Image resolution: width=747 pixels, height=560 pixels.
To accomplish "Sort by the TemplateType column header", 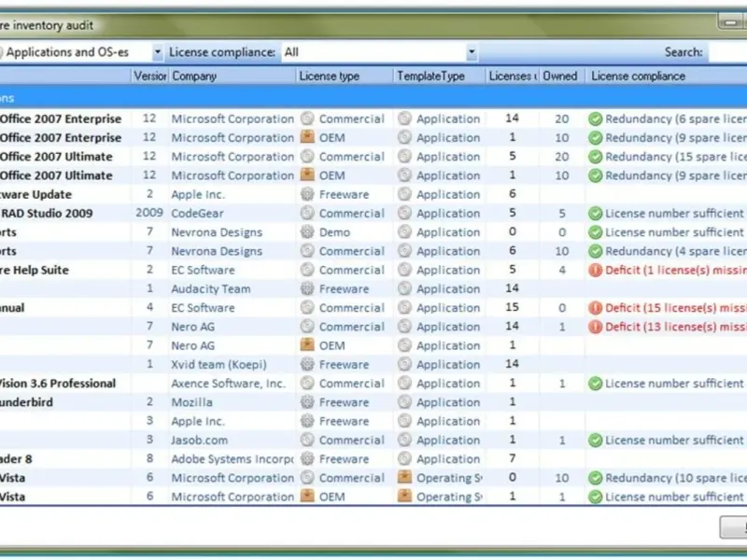I will (440, 77).
